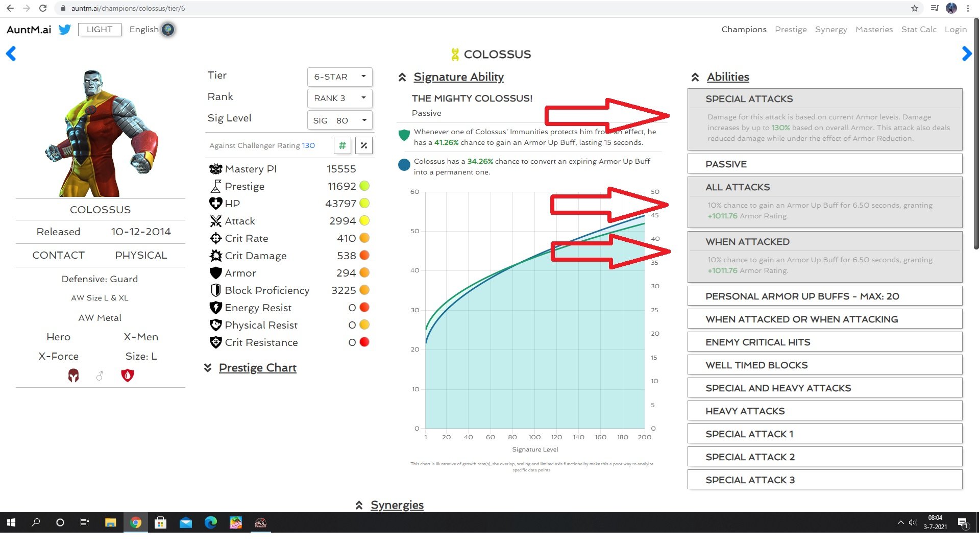Click the Physical Resist icon

[x=216, y=325]
